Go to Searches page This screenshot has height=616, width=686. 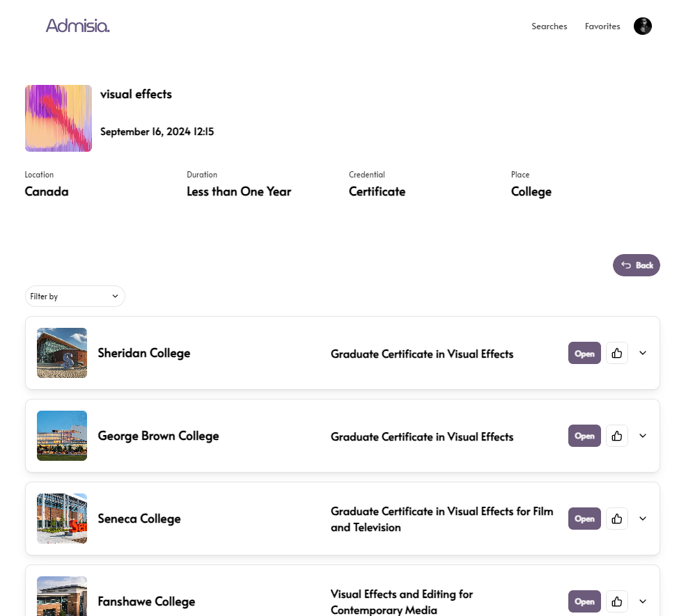pyautogui.click(x=549, y=26)
